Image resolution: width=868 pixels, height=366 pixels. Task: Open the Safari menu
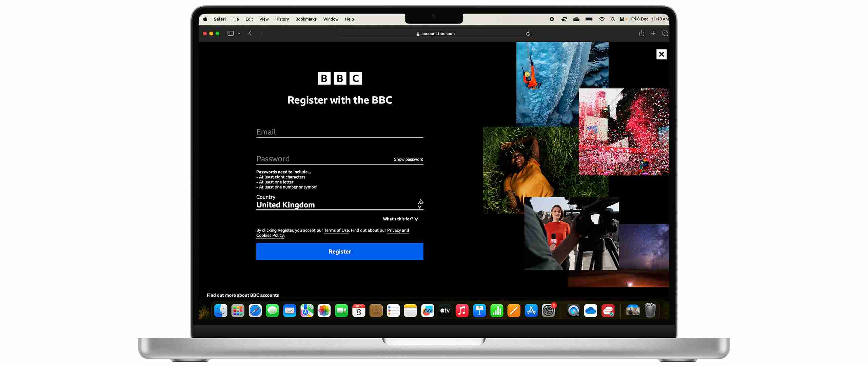(x=220, y=19)
